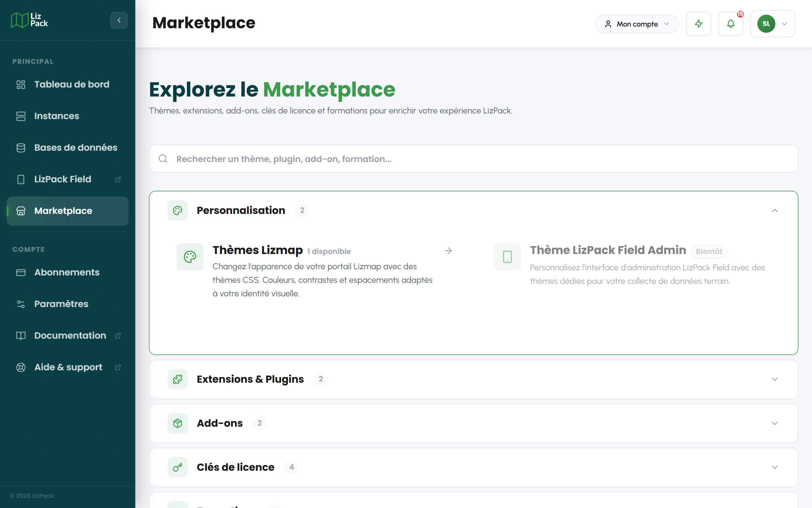
Task: Click the LizPack Field tablet icon in sidebar
Action: [x=21, y=179]
